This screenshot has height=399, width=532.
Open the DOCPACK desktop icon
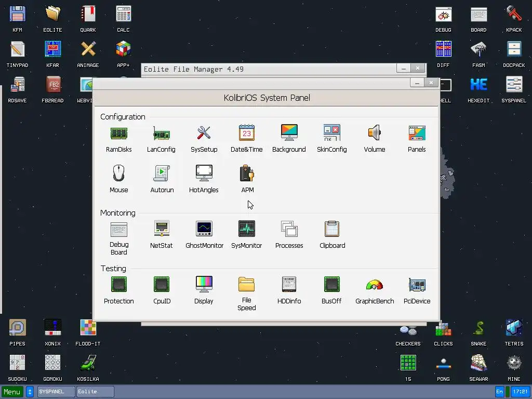point(514,49)
